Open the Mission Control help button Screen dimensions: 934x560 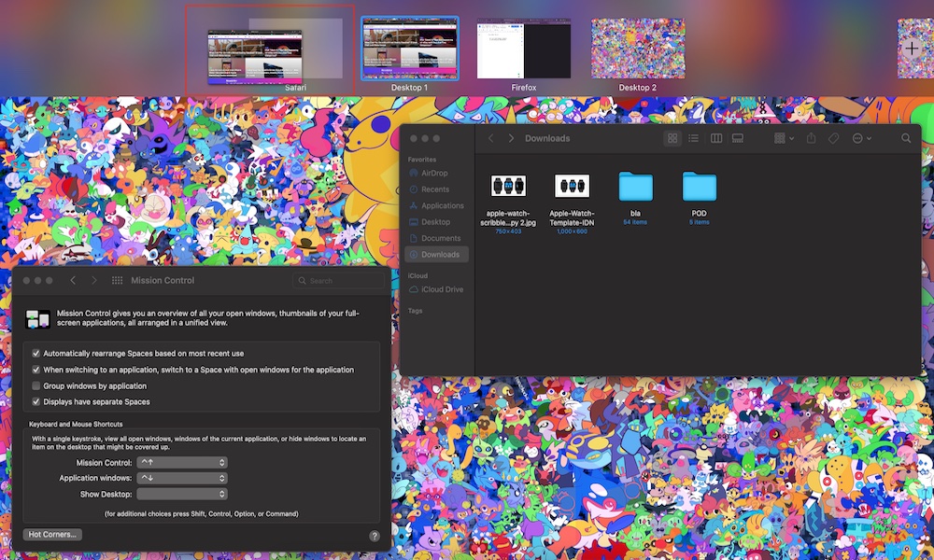pos(375,536)
